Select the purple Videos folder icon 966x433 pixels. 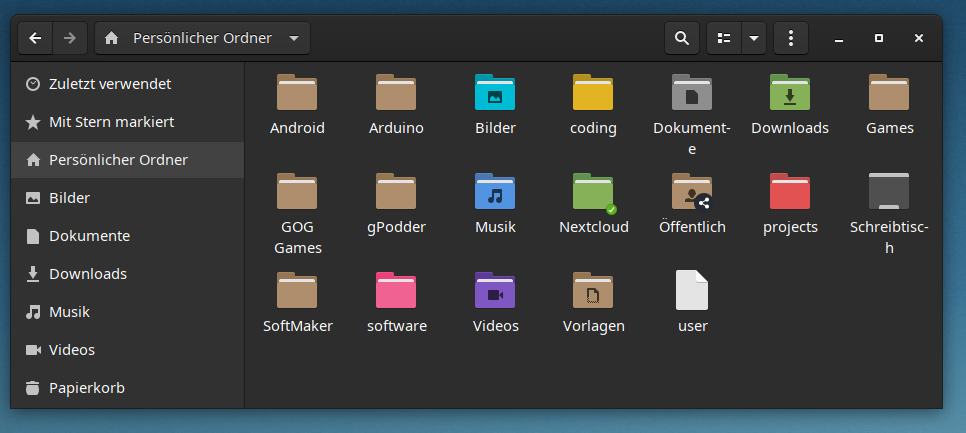pos(495,290)
